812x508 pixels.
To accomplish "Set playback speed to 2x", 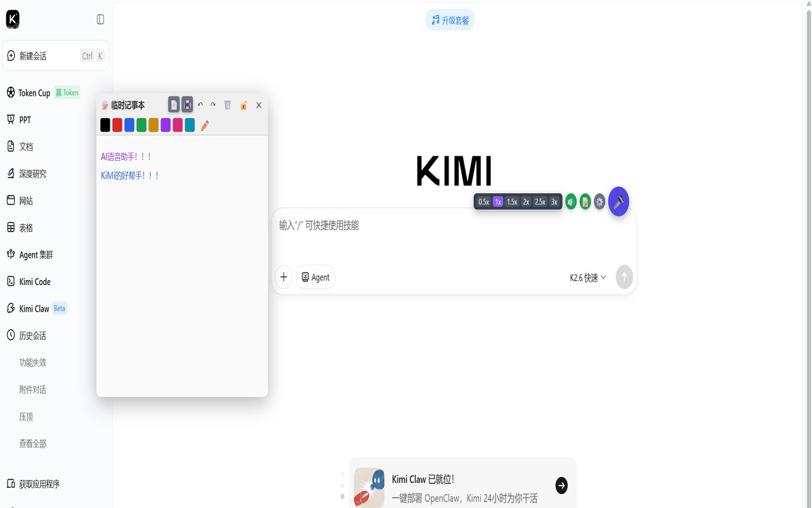I will (x=526, y=202).
